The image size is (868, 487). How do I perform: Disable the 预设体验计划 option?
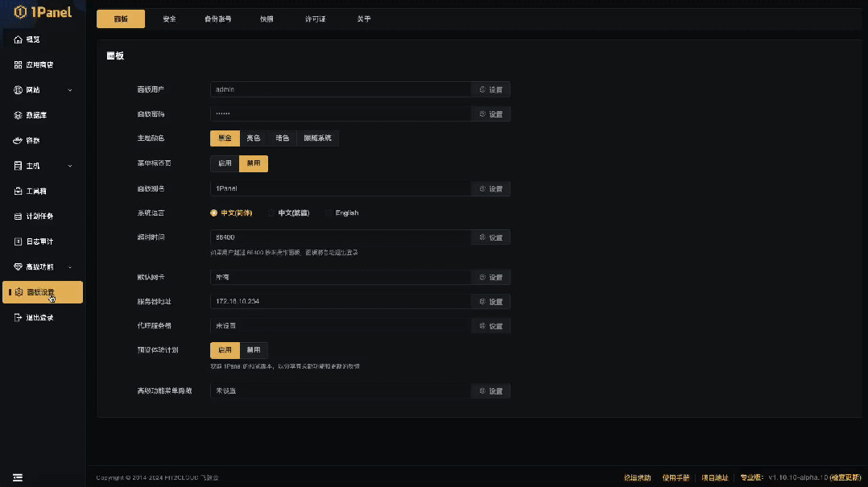(x=253, y=351)
